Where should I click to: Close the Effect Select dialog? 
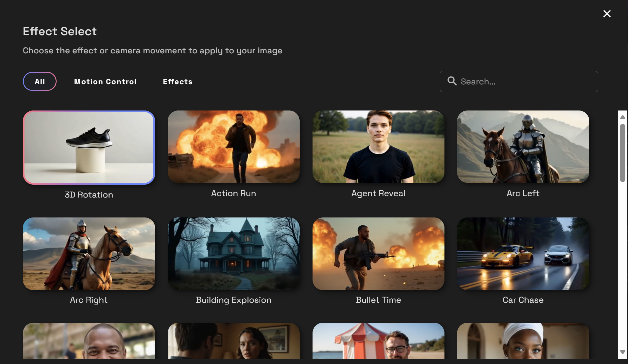[x=607, y=13]
